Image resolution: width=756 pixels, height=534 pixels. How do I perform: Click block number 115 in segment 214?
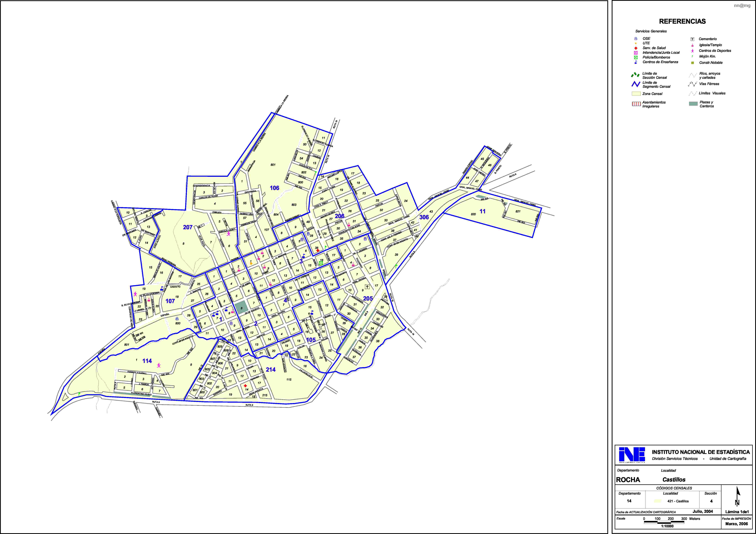(289, 380)
